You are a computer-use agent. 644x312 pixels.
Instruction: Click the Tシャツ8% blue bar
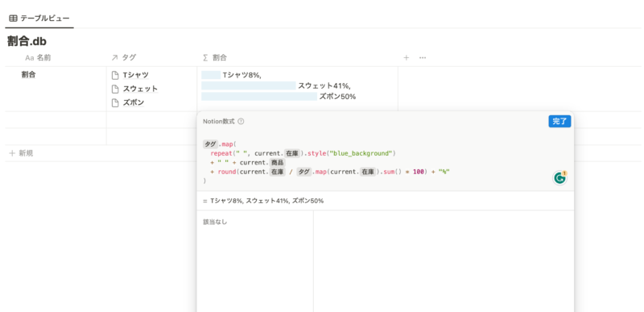click(x=211, y=75)
